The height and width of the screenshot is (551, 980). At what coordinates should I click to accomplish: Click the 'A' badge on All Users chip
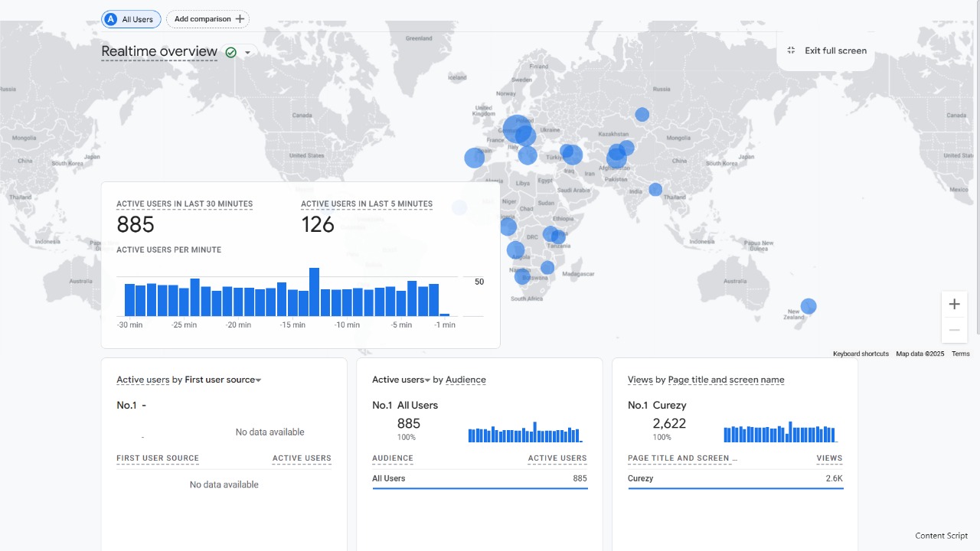(x=111, y=19)
